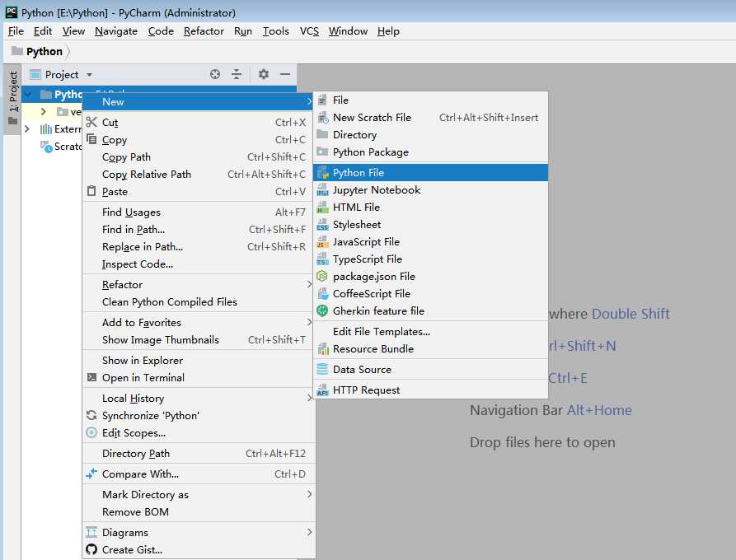
Task: Select Scratches tree item
Action: tap(62, 147)
